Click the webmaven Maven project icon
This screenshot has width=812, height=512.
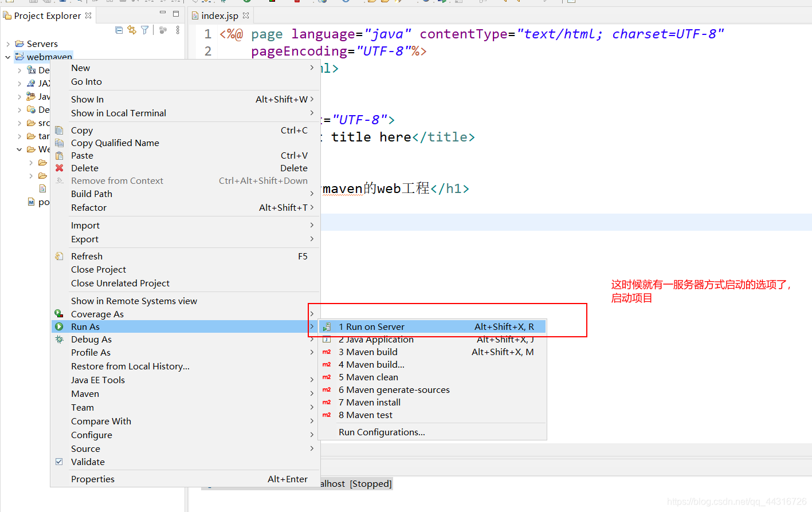coord(19,56)
